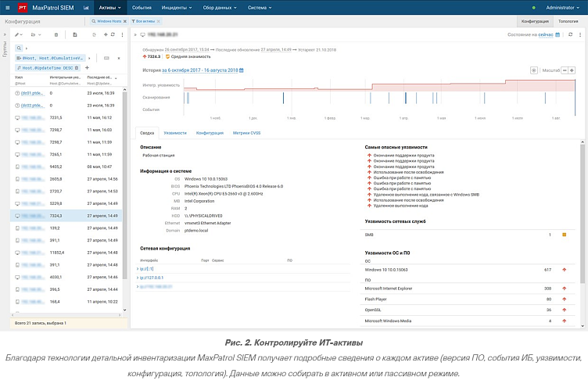Expand arrow next to columns chip

(x=89, y=58)
